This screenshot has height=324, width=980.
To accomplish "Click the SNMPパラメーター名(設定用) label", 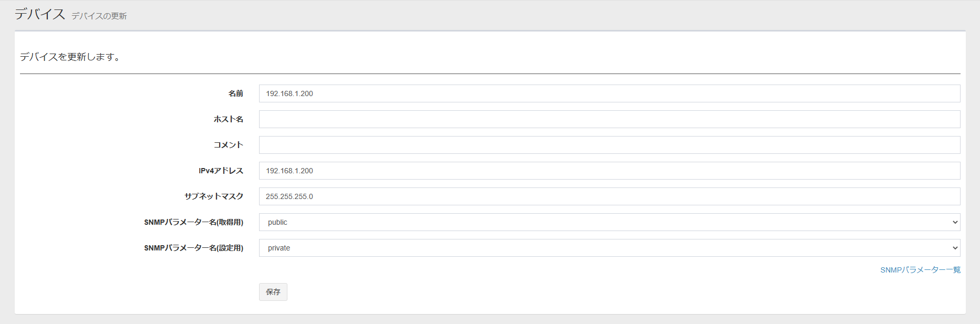I will (x=193, y=248).
